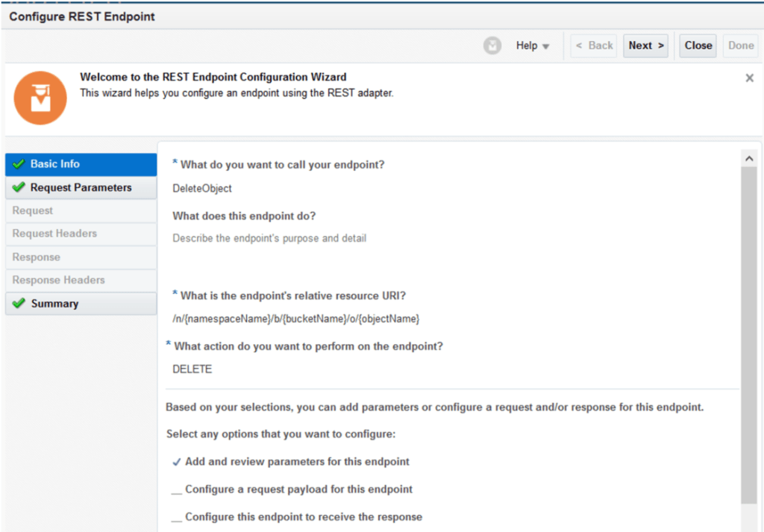The height and width of the screenshot is (532, 764).
Task: Click the green checkmark beside Request Parameters
Action: point(19,188)
